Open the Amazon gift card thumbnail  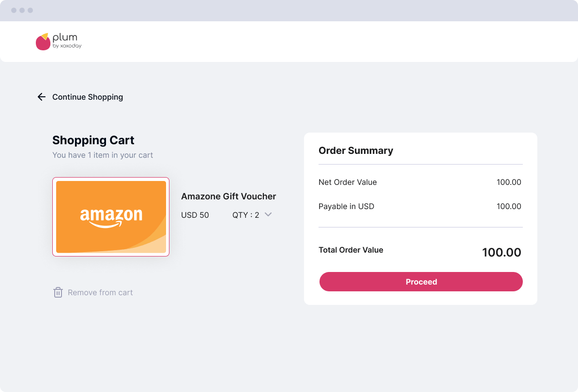(111, 217)
